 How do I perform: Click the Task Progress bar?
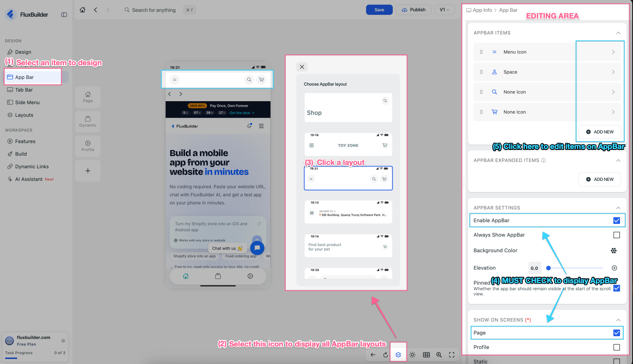(35, 358)
